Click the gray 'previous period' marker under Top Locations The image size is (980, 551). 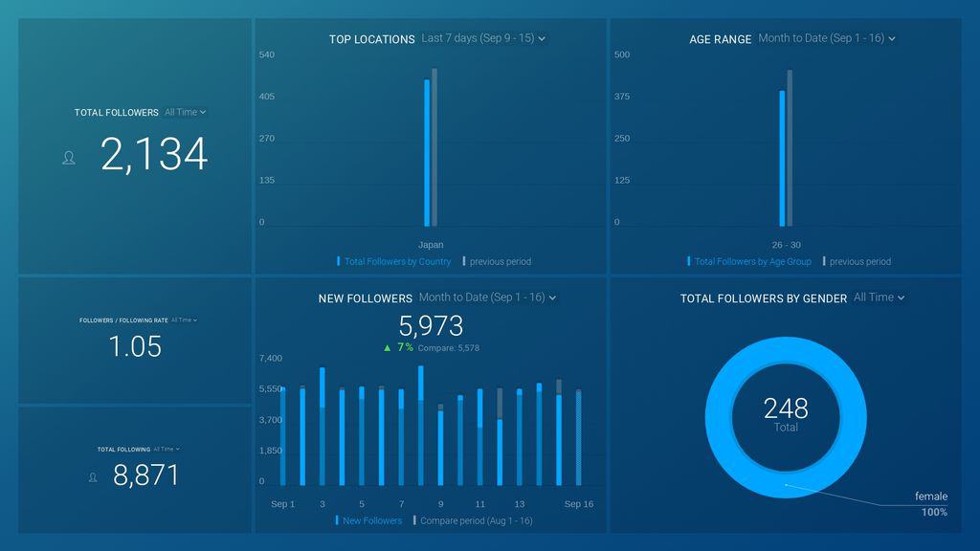click(x=465, y=261)
